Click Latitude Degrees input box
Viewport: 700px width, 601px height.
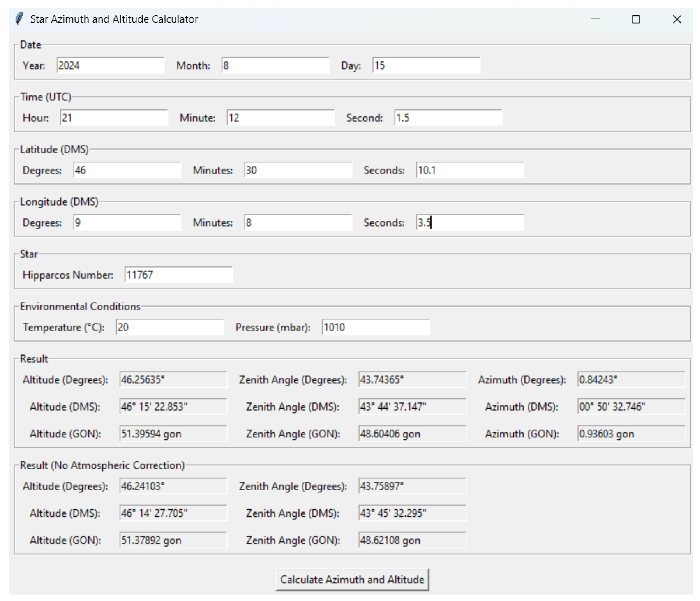point(127,170)
